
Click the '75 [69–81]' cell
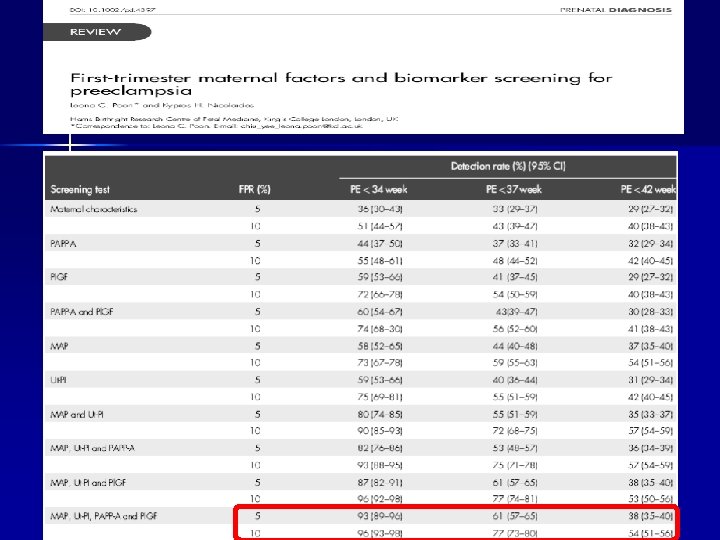point(380,397)
